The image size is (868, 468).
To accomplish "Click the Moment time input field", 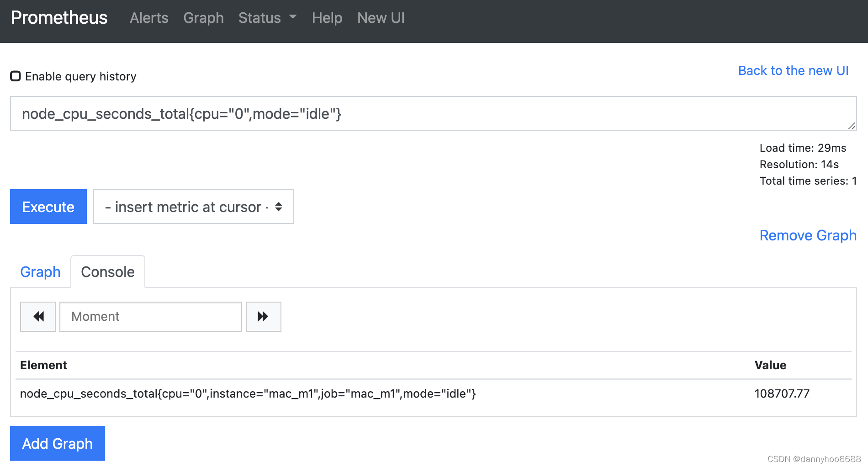I will (151, 316).
